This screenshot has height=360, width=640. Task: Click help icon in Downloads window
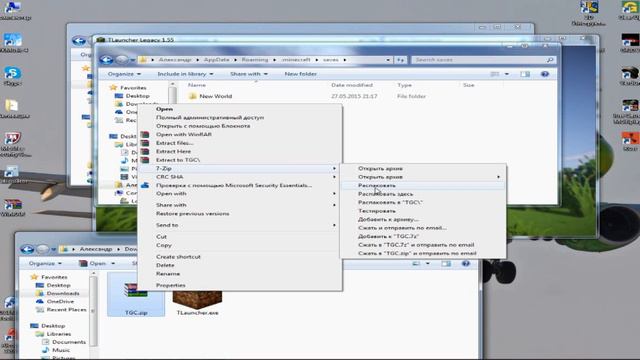tap(465, 264)
